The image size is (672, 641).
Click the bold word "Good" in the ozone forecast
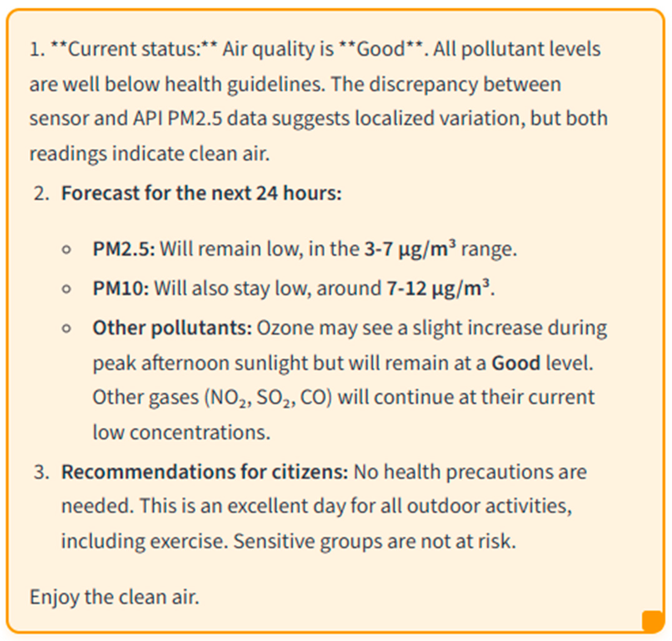coord(516,363)
